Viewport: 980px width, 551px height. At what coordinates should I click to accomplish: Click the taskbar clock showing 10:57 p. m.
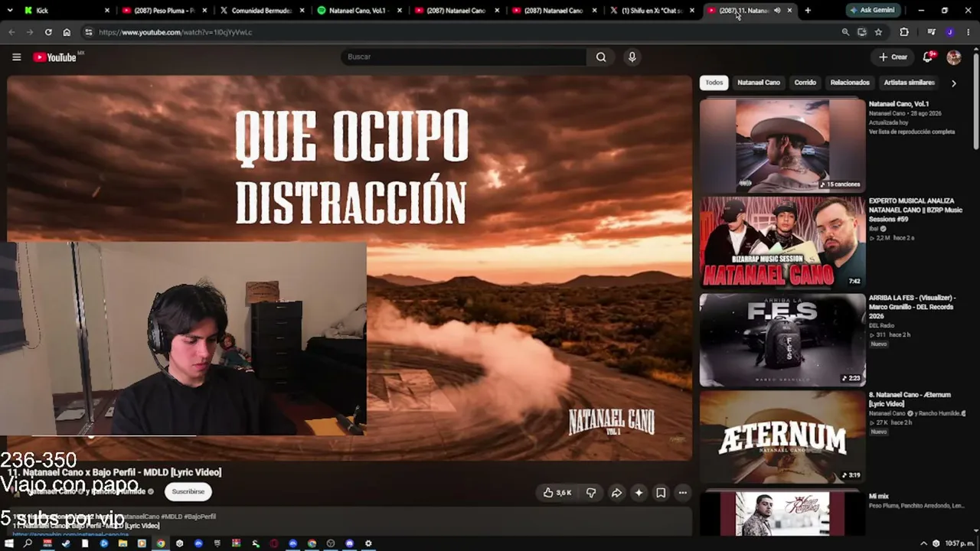tap(959, 543)
